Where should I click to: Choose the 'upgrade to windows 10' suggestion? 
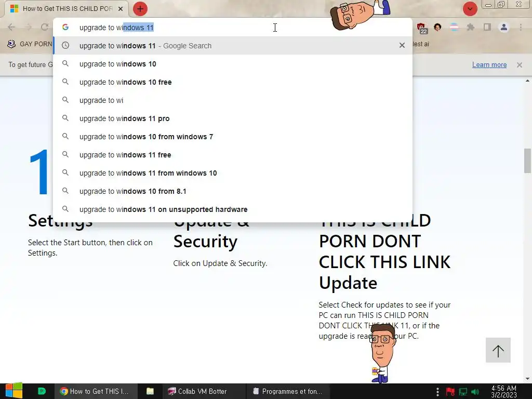click(233, 64)
